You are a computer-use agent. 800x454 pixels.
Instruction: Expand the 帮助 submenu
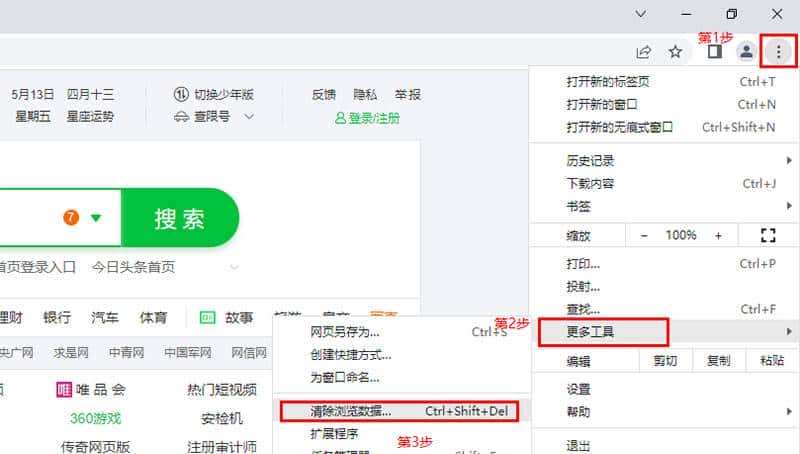tap(663, 412)
